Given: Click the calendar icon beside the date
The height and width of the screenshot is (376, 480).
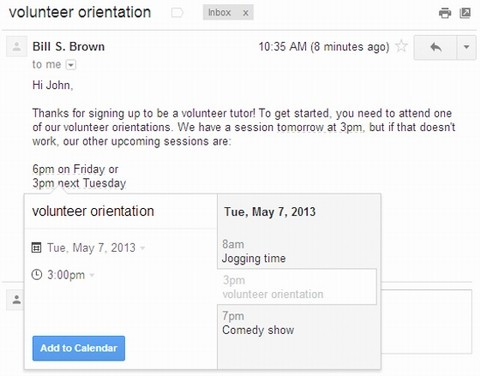Looking at the screenshot, I should click(36, 248).
